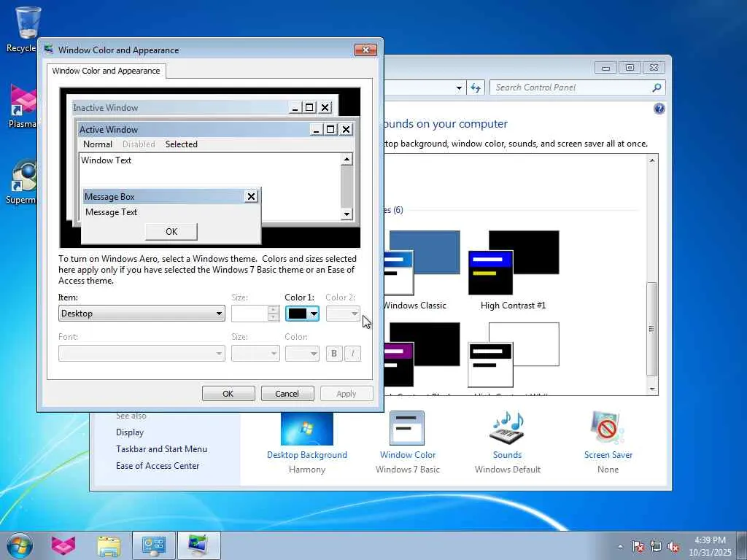747x560 pixels.
Task: Open muted volume tray icon
Action: point(673,547)
